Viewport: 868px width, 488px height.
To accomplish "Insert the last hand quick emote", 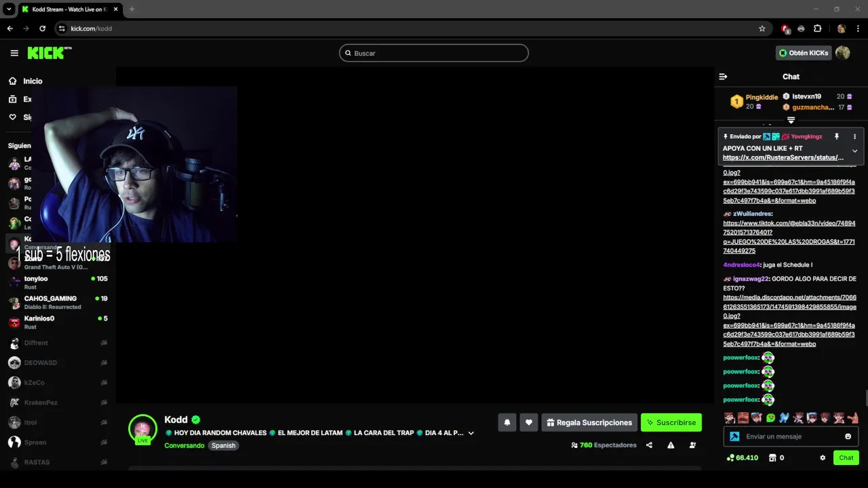I will pyautogui.click(x=852, y=418).
